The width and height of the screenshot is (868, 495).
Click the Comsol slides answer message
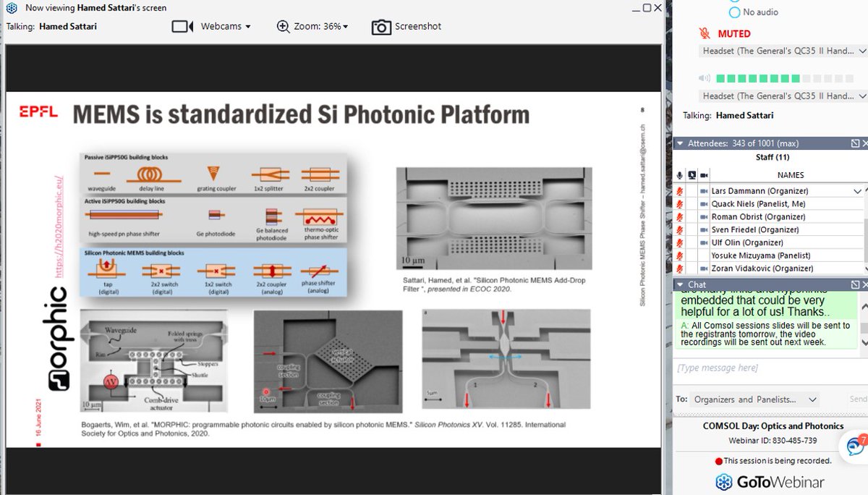click(x=766, y=334)
